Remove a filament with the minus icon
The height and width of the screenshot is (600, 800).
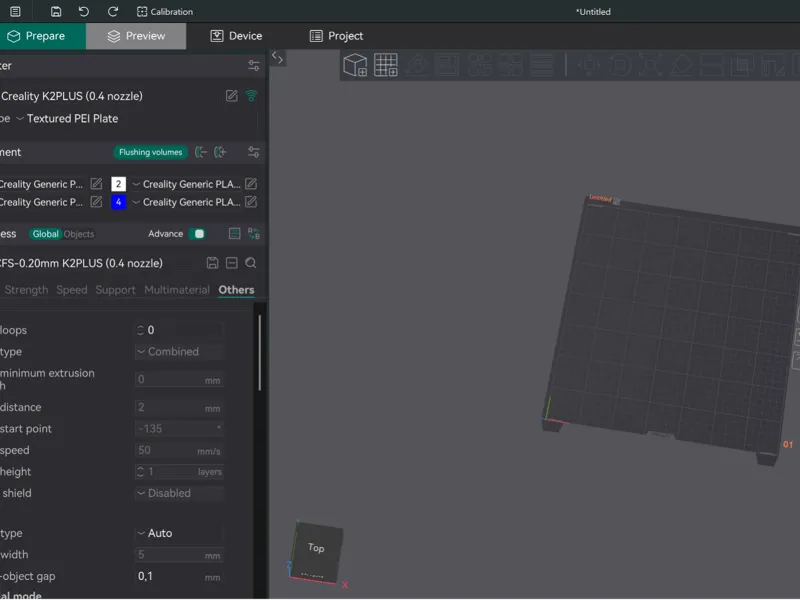click(201, 152)
